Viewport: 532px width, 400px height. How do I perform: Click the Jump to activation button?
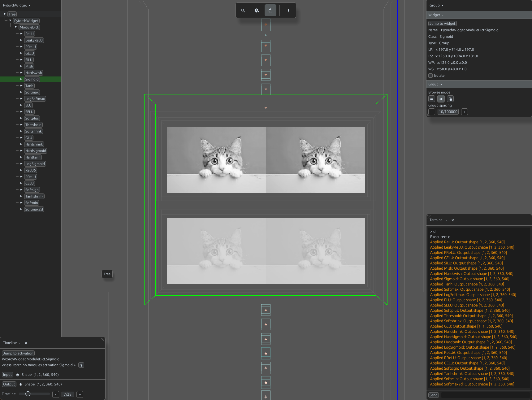(x=18, y=353)
